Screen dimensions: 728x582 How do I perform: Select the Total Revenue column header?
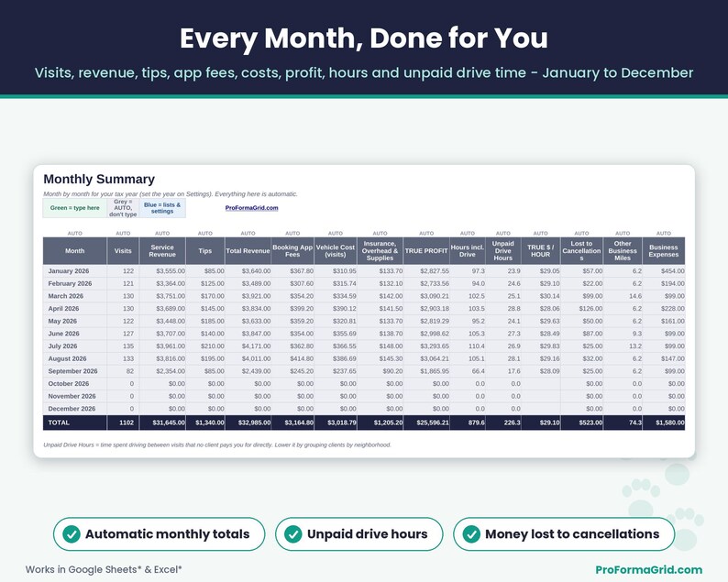248,250
